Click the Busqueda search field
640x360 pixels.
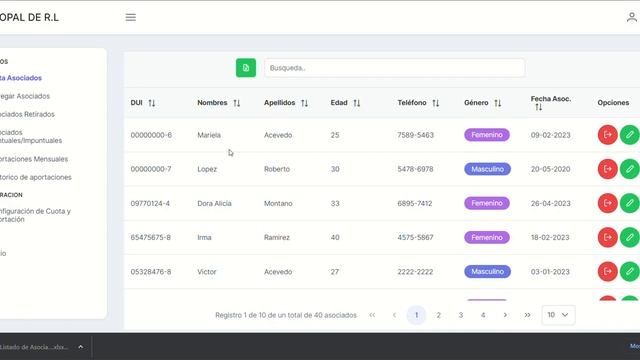[x=394, y=68]
